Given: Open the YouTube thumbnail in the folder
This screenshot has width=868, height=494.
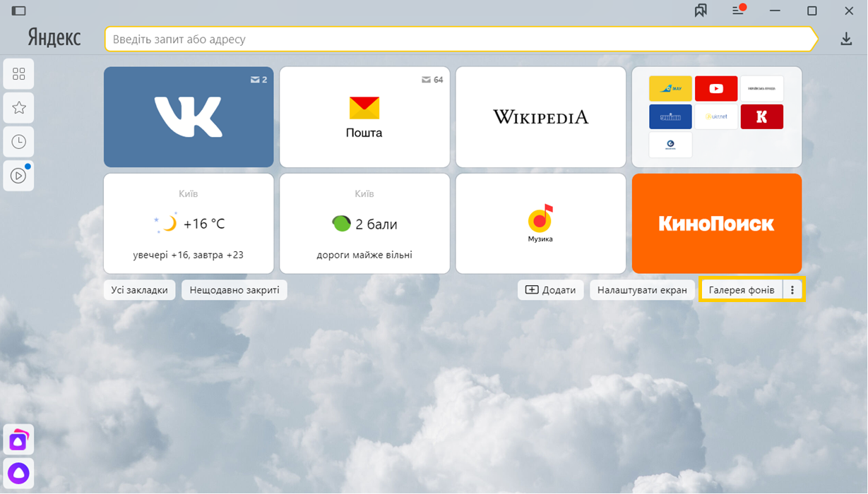Looking at the screenshot, I should click(x=716, y=89).
